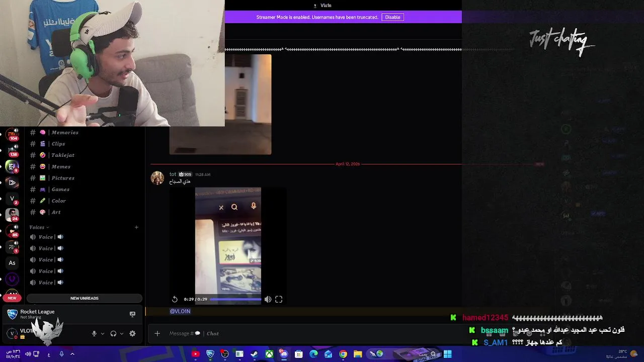The height and width of the screenshot is (362, 644).
Task: Open the Taklejat channel
Action: click(x=85, y=155)
